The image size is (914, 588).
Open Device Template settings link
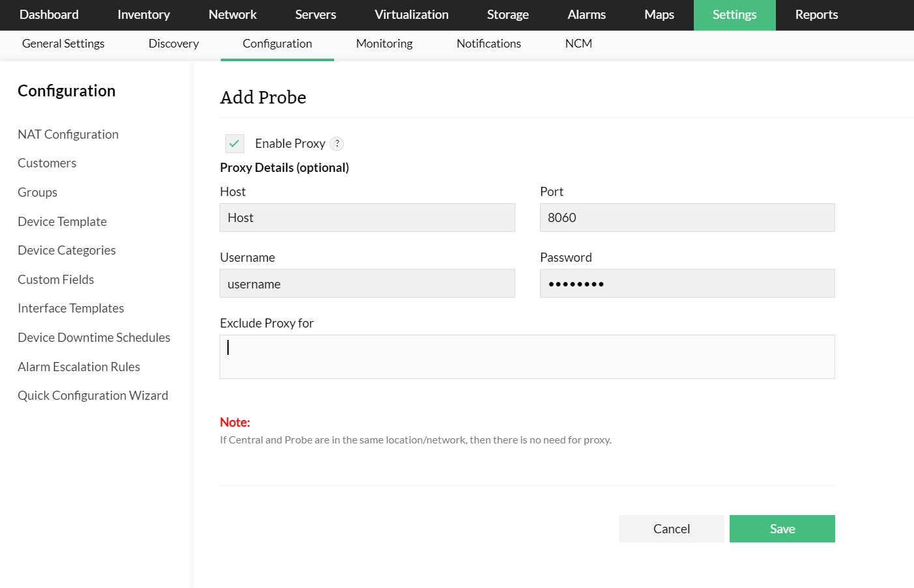63,221
